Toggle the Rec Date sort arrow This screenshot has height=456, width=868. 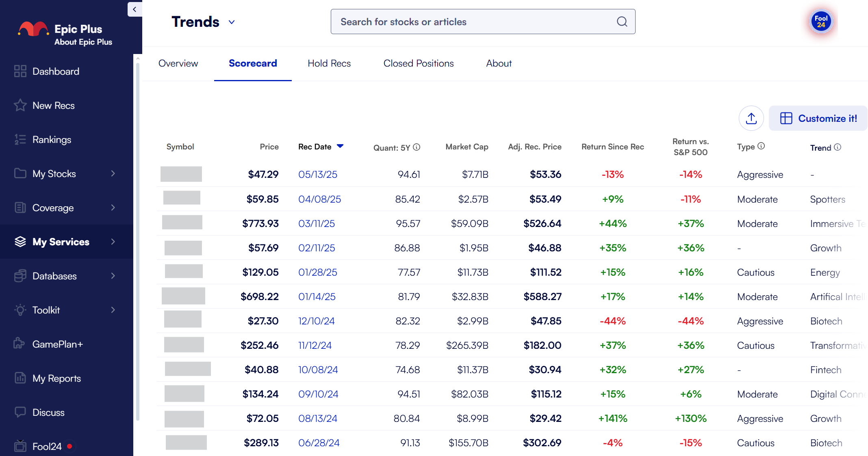pos(341,146)
